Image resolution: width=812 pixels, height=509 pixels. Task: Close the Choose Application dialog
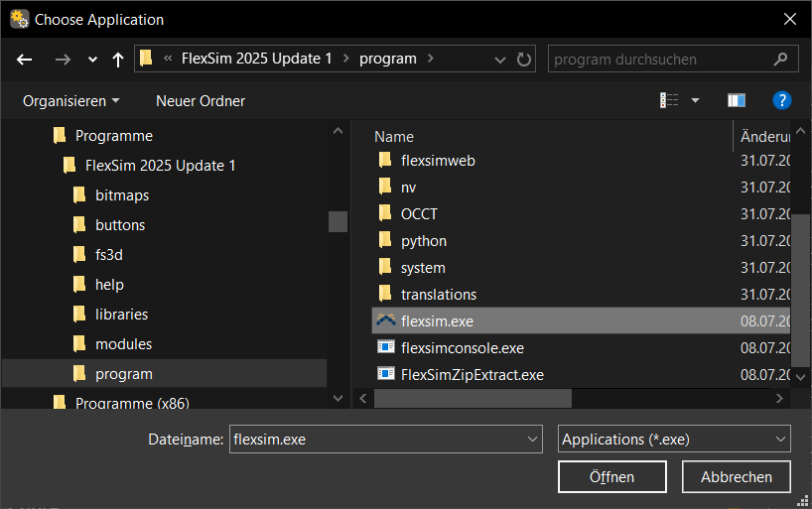pos(790,19)
